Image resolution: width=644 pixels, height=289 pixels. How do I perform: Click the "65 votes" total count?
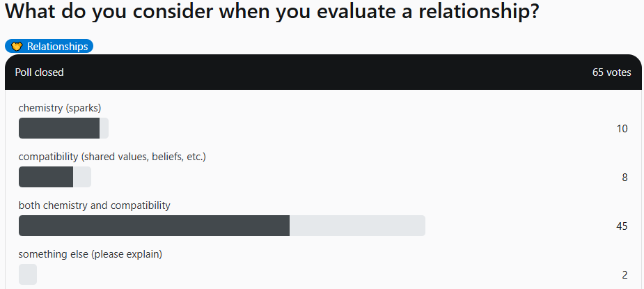[611, 72]
